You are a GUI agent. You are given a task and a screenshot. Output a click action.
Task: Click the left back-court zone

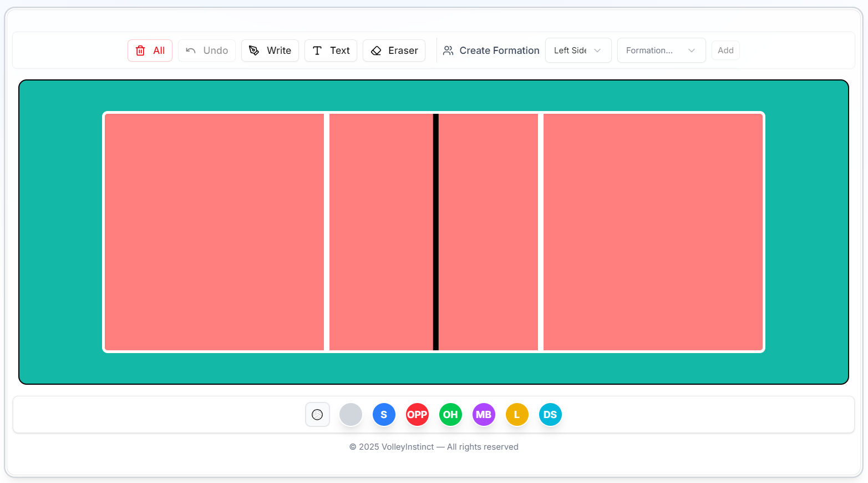(x=214, y=232)
